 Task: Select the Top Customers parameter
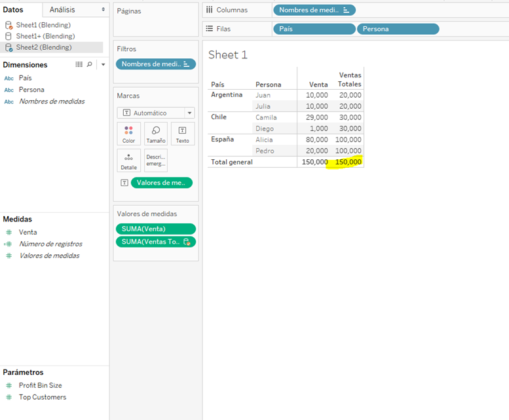tap(42, 397)
